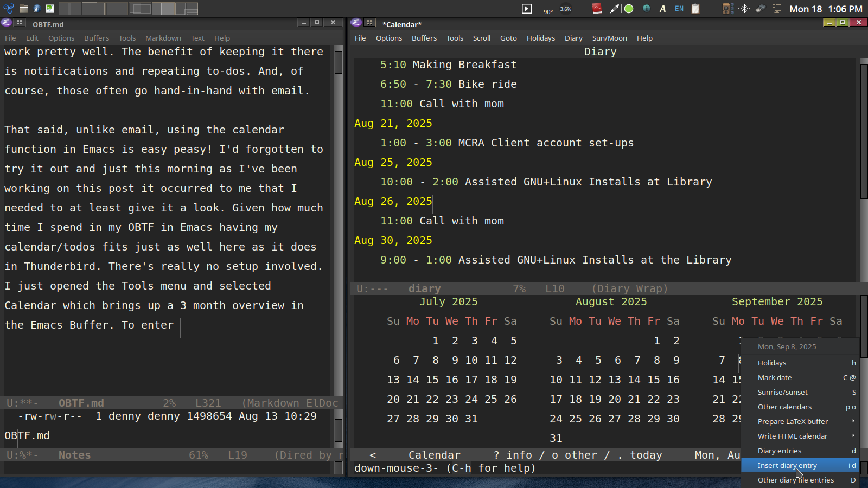Open the clipboard manager icon in the system tray
This screenshot has width=868, height=488.
pyautogui.click(x=695, y=9)
